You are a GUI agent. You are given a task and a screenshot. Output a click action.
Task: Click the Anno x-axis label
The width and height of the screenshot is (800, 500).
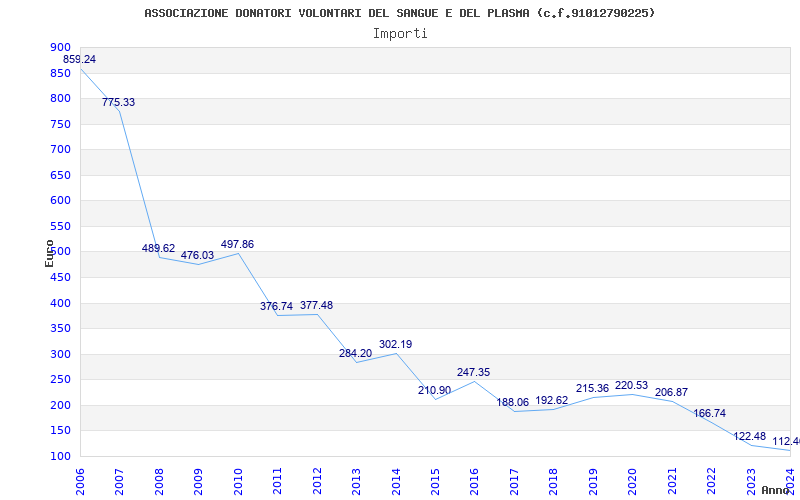tap(776, 490)
